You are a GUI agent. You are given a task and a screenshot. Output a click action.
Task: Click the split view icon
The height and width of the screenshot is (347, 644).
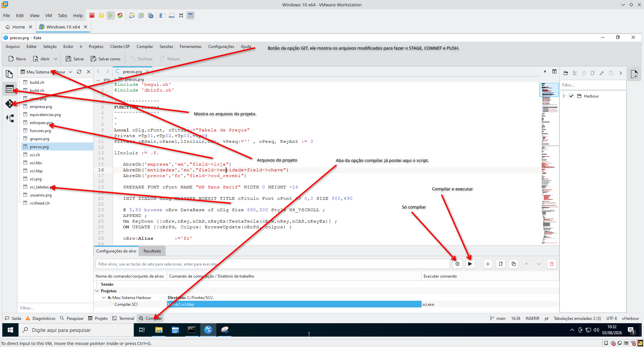pos(554,71)
